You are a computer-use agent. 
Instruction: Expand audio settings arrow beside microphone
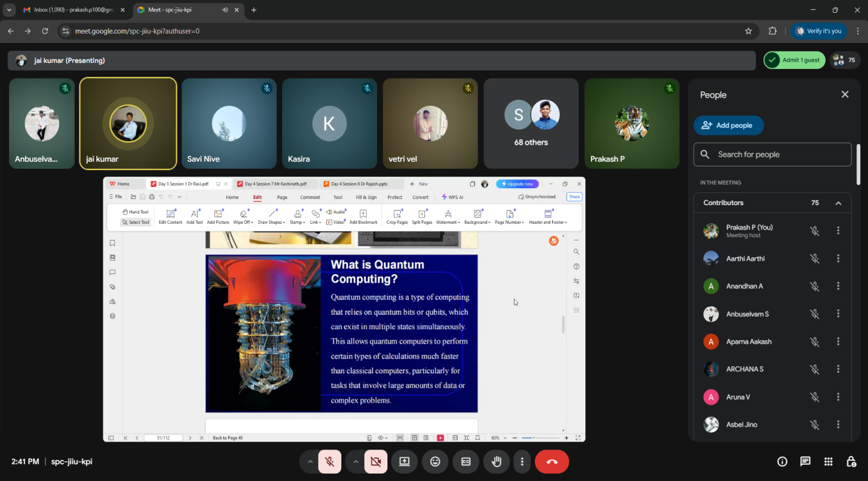310,462
